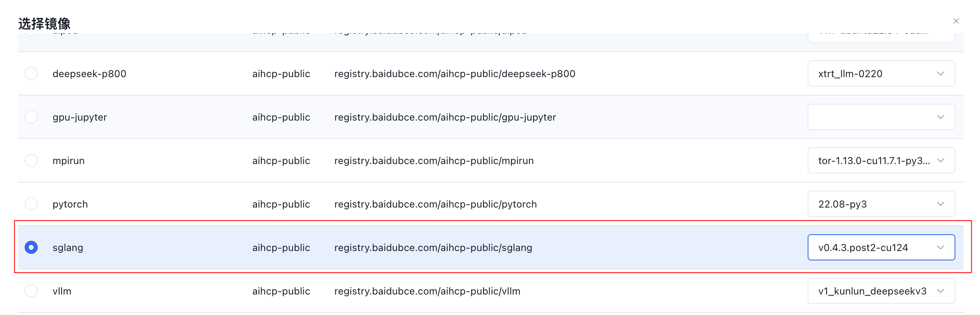
Task: Open the pytorch 22.08-py3 version dropdown
Action: tap(881, 204)
